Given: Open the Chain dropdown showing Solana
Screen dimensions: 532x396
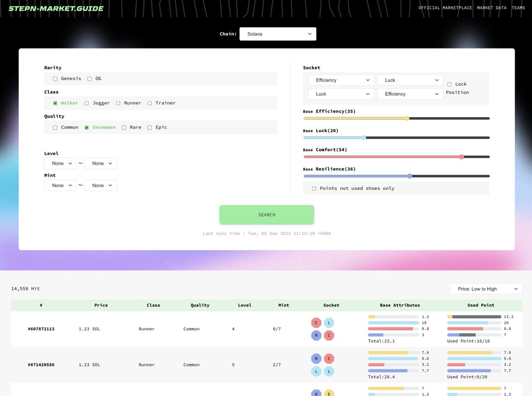Looking at the screenshot, I should point(278,34).
